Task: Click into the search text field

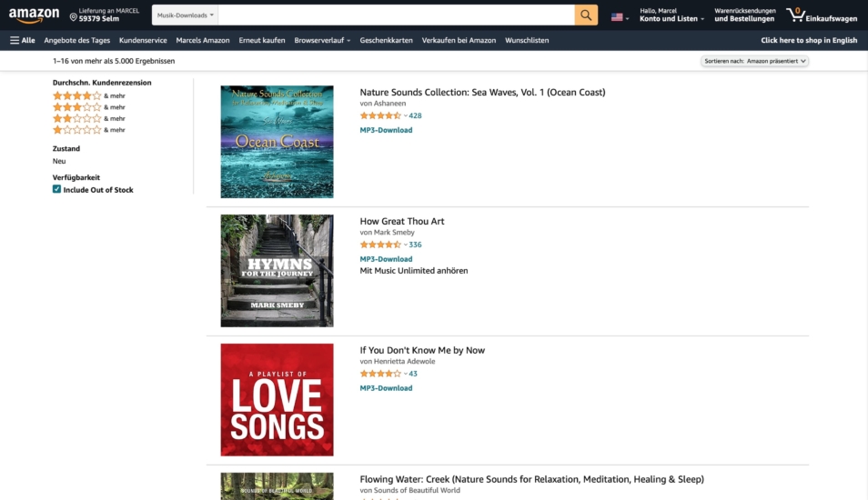Action: [396, 15]
